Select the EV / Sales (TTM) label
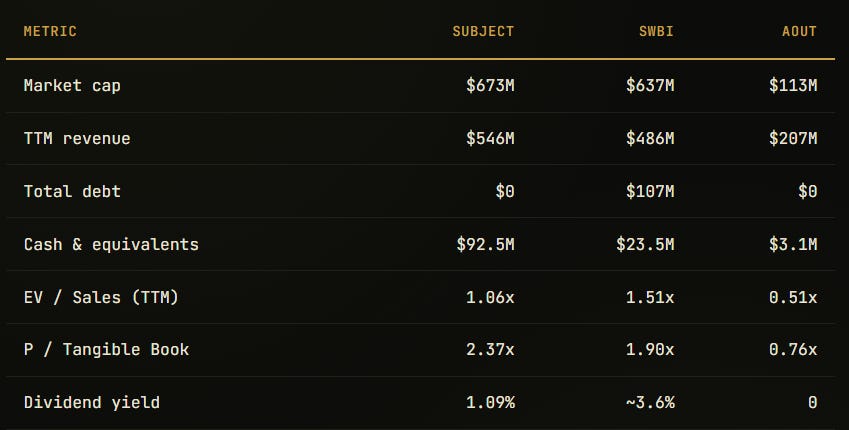 click(x=101, y=297)
